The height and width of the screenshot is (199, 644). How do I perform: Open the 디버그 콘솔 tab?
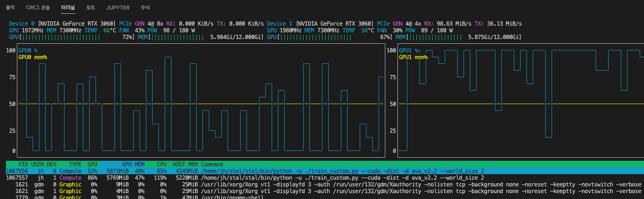click(x=38, y=7)
